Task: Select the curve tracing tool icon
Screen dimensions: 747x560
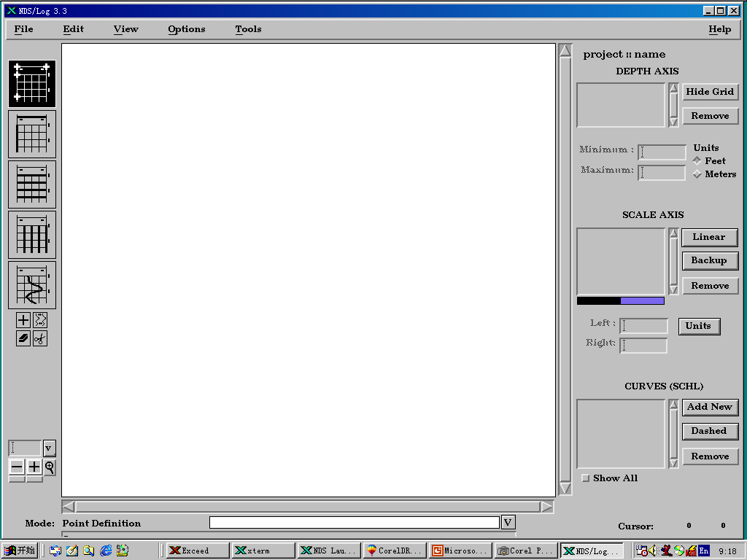Action: [x=32, y=285]
